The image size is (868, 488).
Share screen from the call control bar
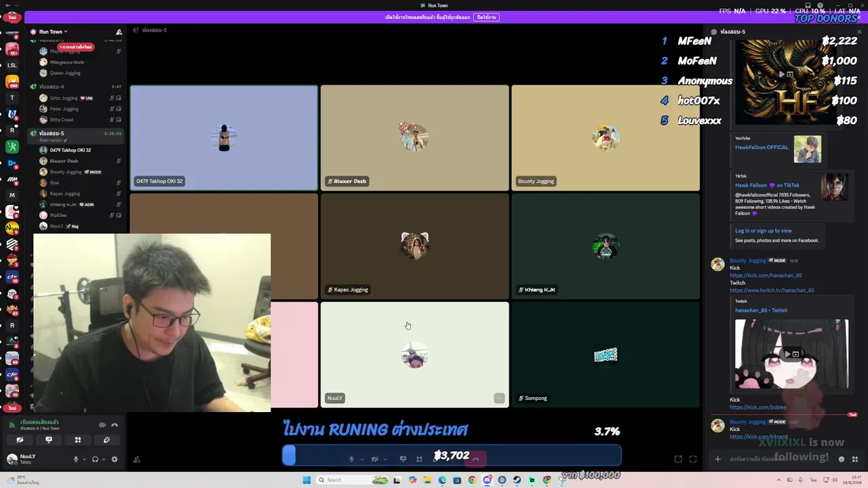pos(403,459)
